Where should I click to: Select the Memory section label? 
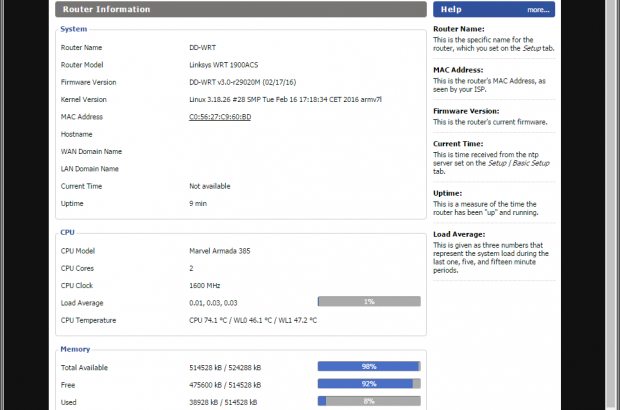(x=75, y=349)
